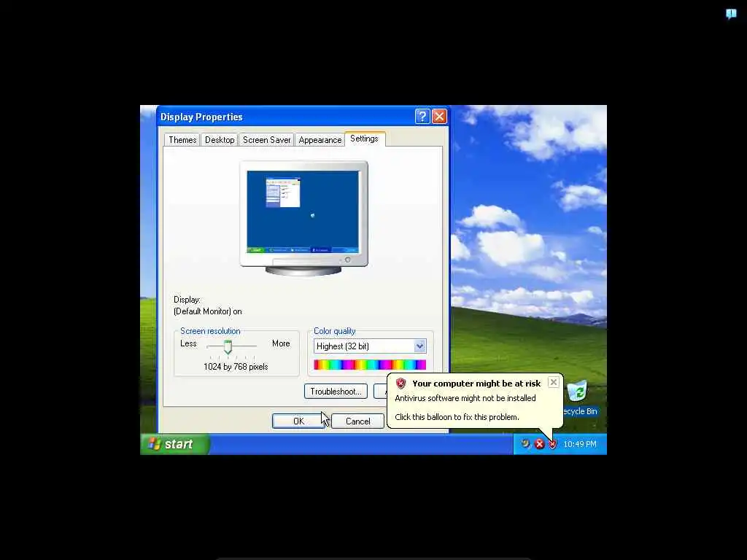Close the Display Properties dialog
The image size is (747, 560).
coord(439,116)
